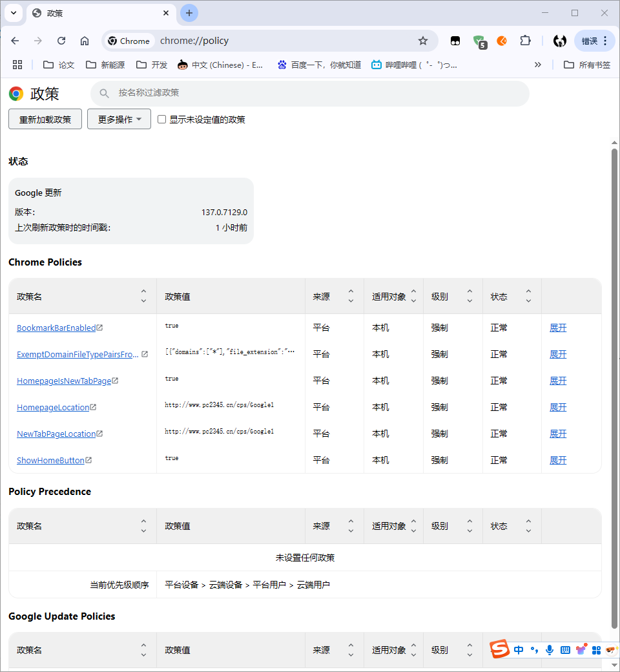Sort Policy Precedence by 状态
The width and height of the screenshot is (620, 672).
[528, 526]
